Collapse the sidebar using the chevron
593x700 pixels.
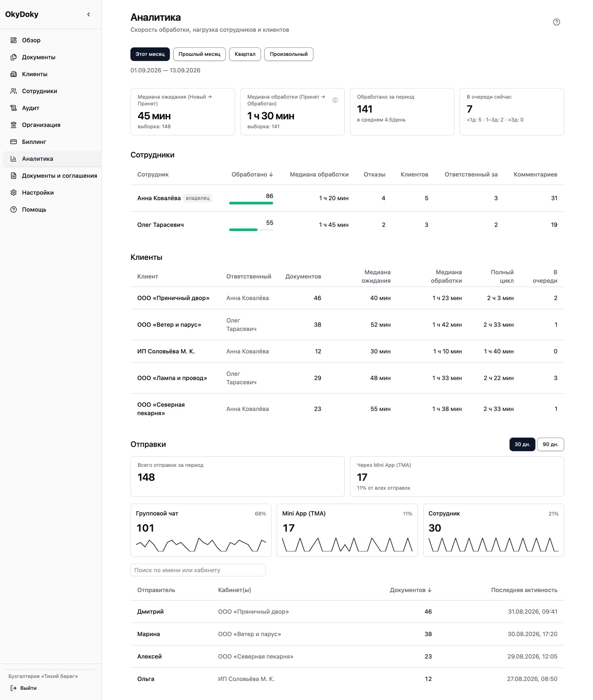coord(89,14)
